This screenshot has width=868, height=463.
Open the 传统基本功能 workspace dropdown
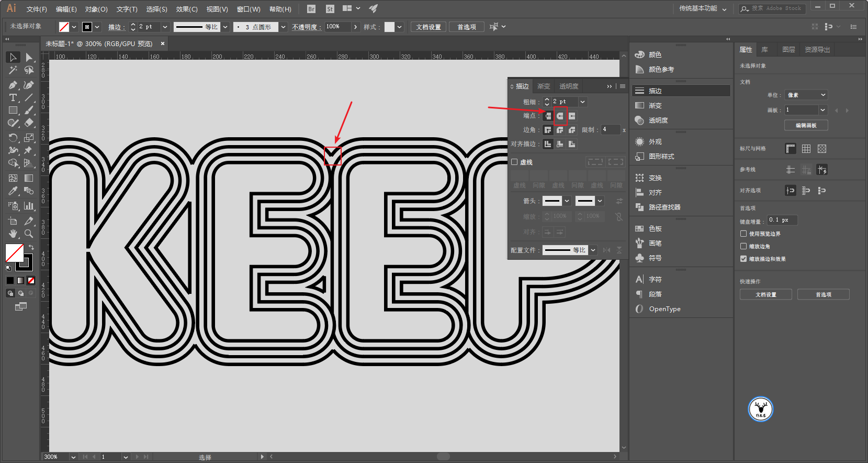(x=703, y=8)
